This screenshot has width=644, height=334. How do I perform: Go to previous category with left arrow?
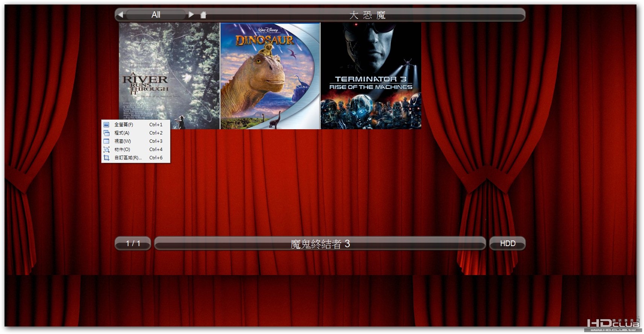click(x=120, y=15)
